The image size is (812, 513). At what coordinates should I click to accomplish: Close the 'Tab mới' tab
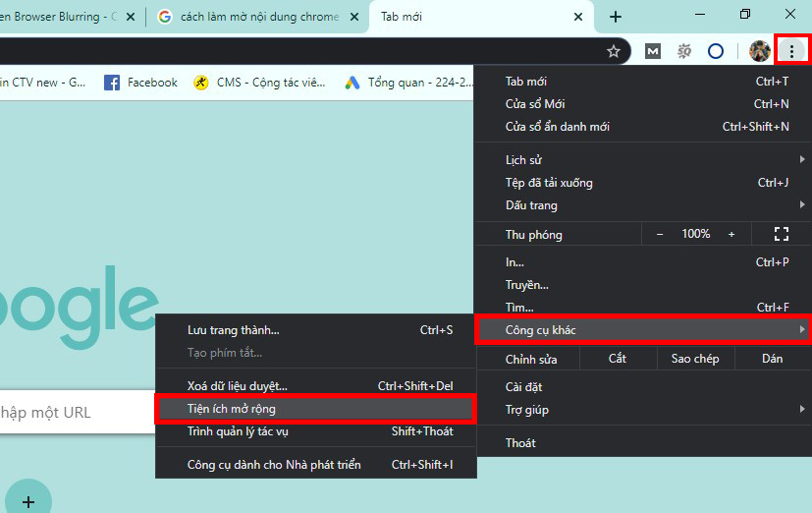point(578,17)
